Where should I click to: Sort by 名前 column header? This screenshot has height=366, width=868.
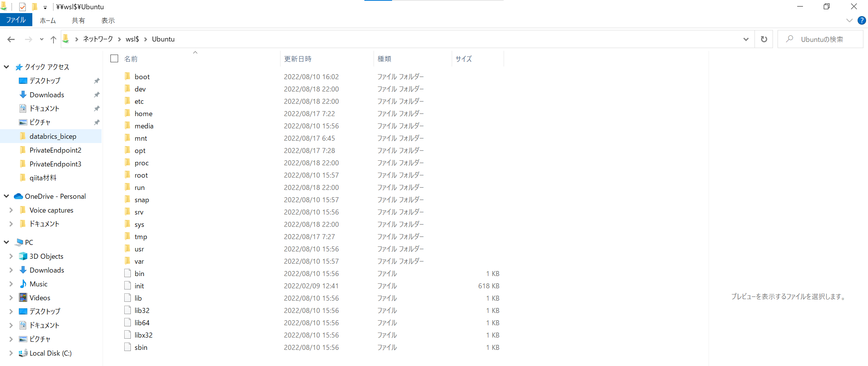coord(131,59)
